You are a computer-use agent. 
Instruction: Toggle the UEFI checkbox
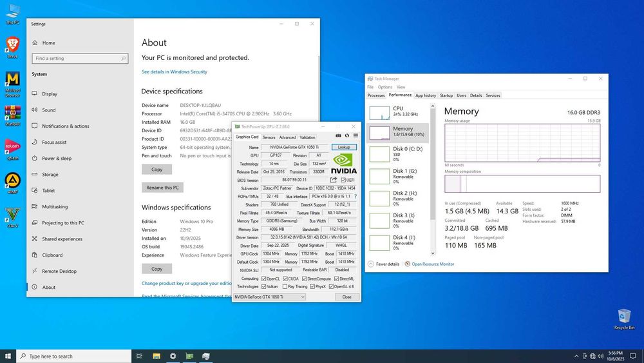[x=343, y=180]
